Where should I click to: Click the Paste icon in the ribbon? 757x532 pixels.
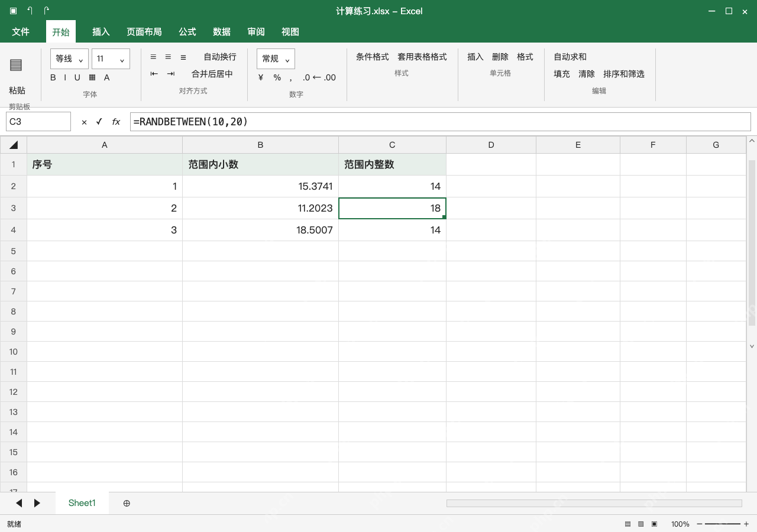[x=16, y=65]
